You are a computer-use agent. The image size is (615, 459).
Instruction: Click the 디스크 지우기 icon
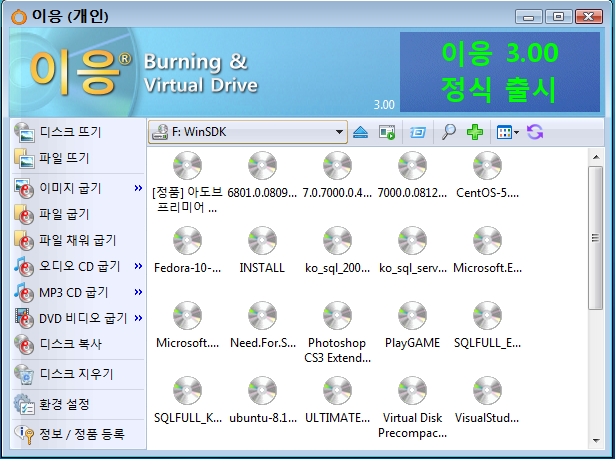(24, 374)
